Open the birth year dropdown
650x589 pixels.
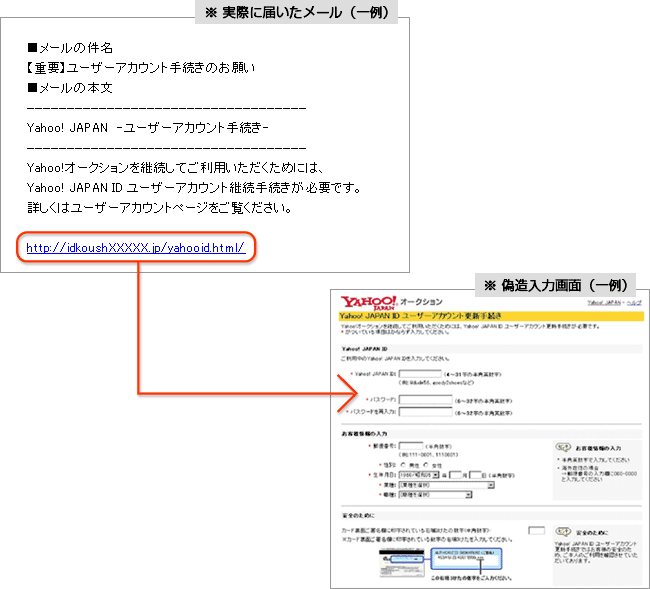(419, 475)
